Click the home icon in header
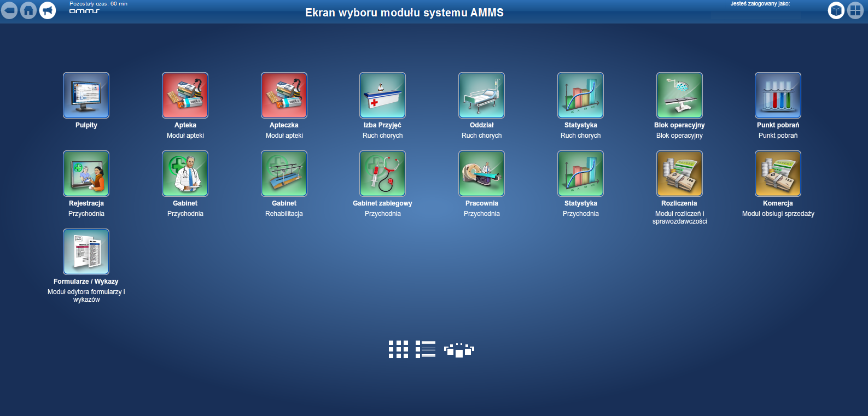This screenshot has width=868, height=416. tap(28, 10)
